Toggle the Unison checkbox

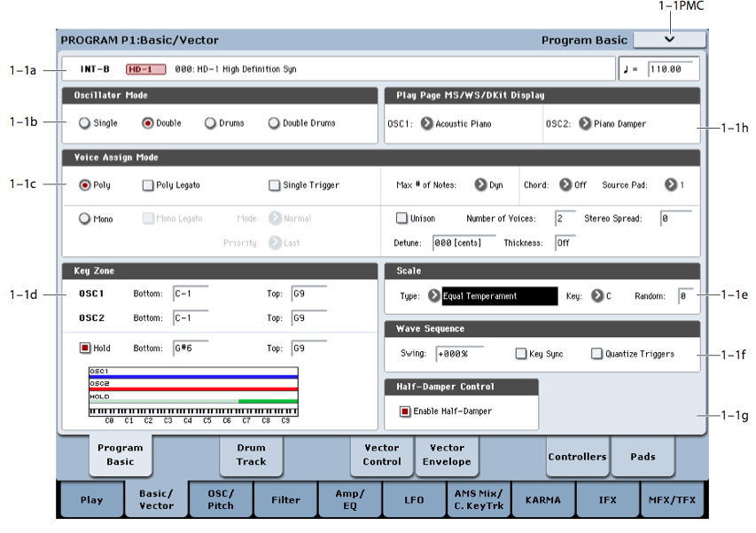coord(401,218)
